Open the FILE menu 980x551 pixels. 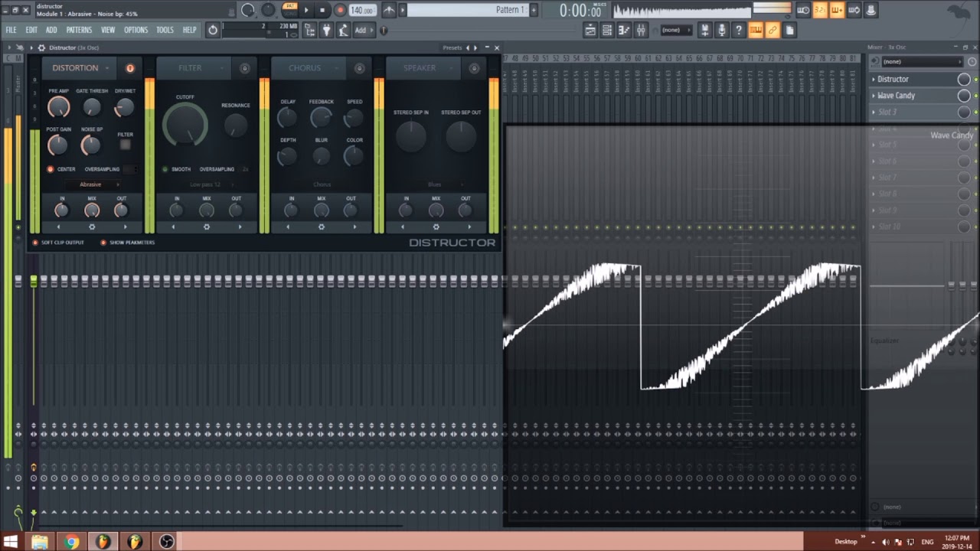coord(11,30)
